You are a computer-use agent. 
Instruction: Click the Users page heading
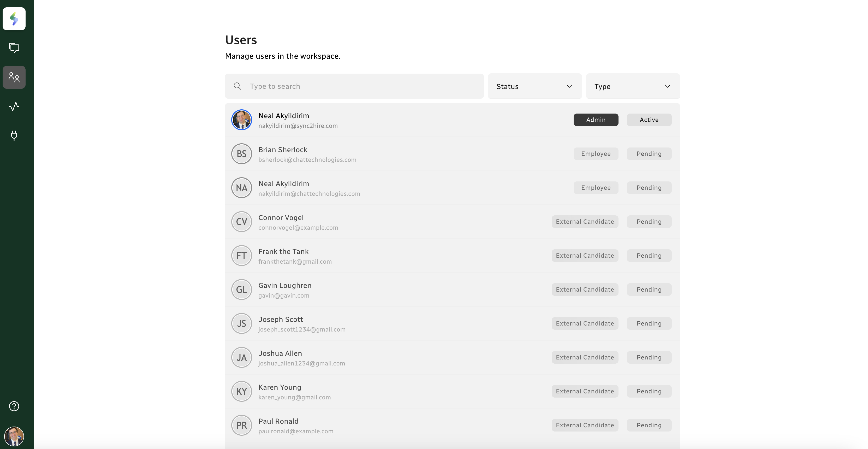241,40
